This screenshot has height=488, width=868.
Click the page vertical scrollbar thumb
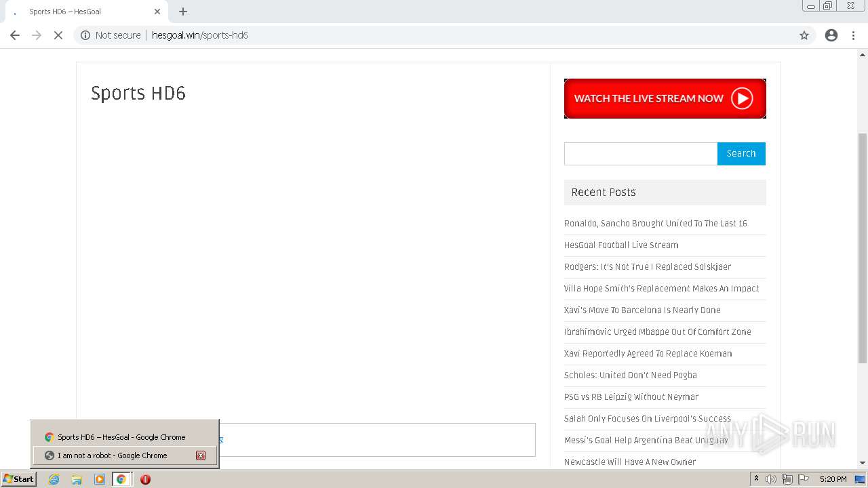click(x=863, y=249)
